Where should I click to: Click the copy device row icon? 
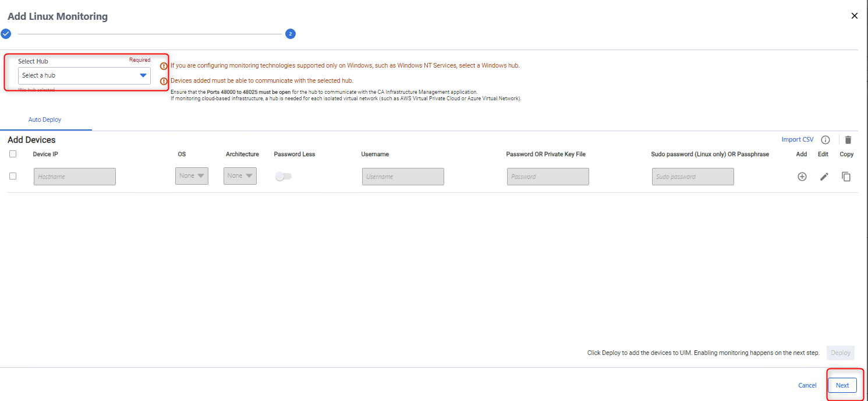point(846,177)
